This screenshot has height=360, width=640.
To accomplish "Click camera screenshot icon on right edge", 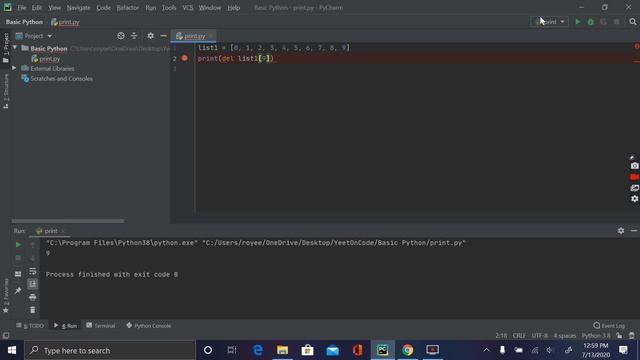I will tap(634, 166).
